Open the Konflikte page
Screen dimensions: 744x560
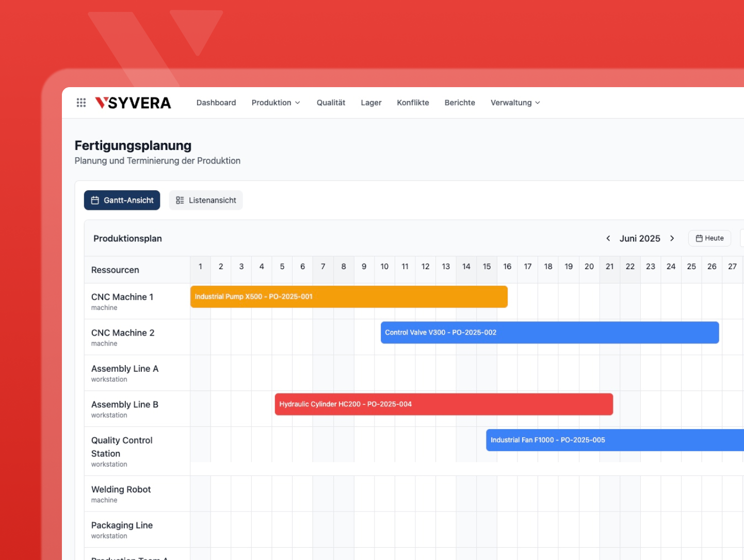413,103
